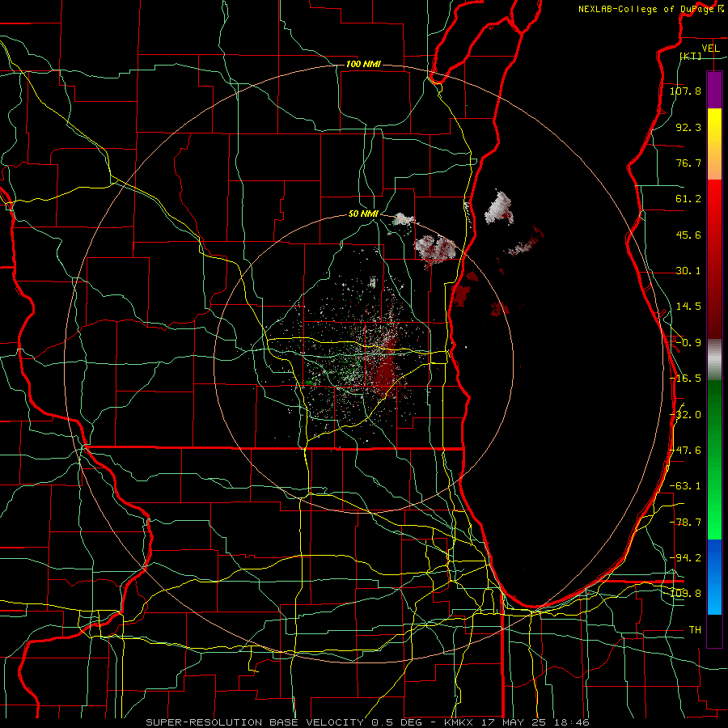This screenshot has width=728, height=728.
Task: Click the gray near-zero segment of color bar
Action: tap(714, 360)
